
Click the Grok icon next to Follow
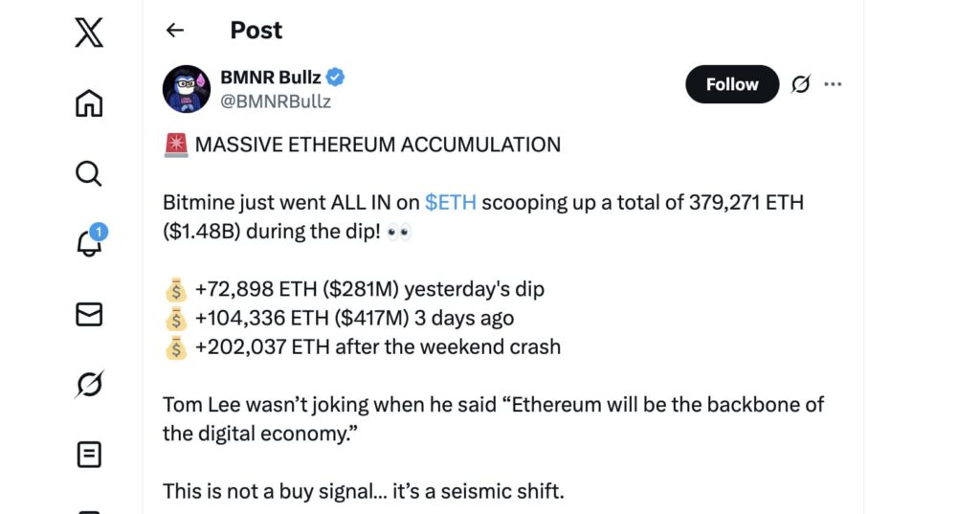801,84
